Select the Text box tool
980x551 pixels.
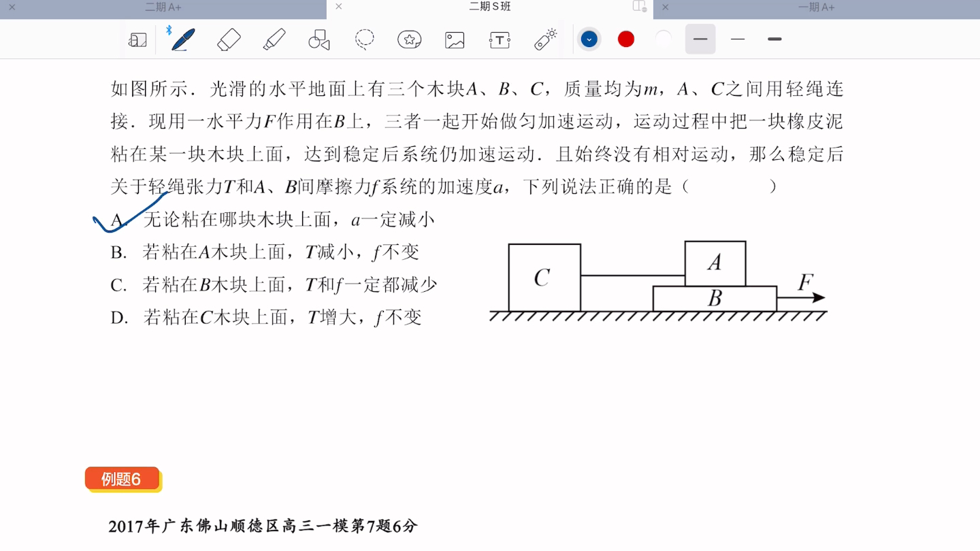[x=500, y=40]
